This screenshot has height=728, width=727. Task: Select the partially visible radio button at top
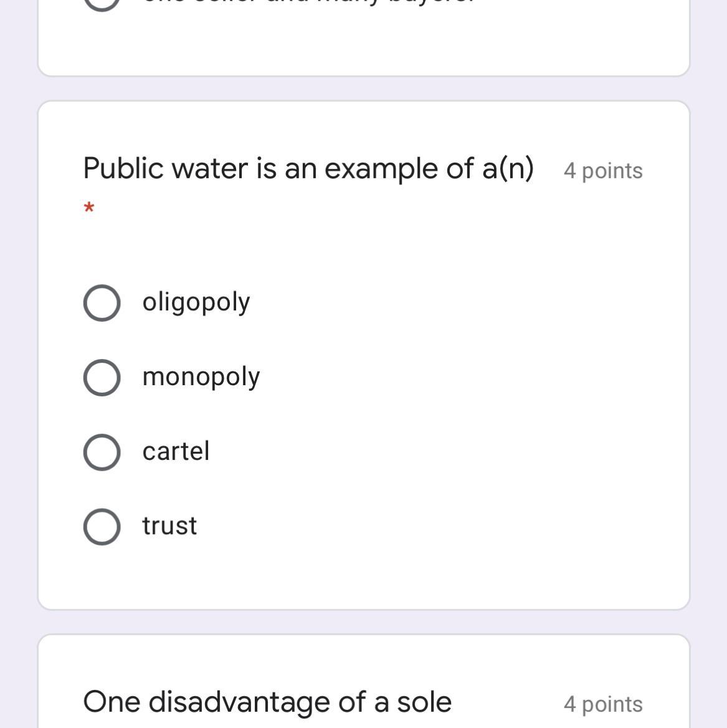[x=102, y=3]
